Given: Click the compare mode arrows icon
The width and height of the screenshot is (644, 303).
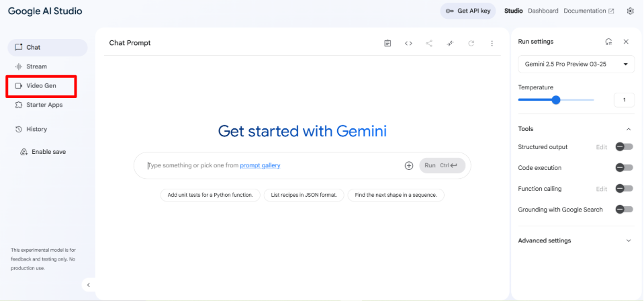Looking at the screenshot, I should click(x=450, y=43).
